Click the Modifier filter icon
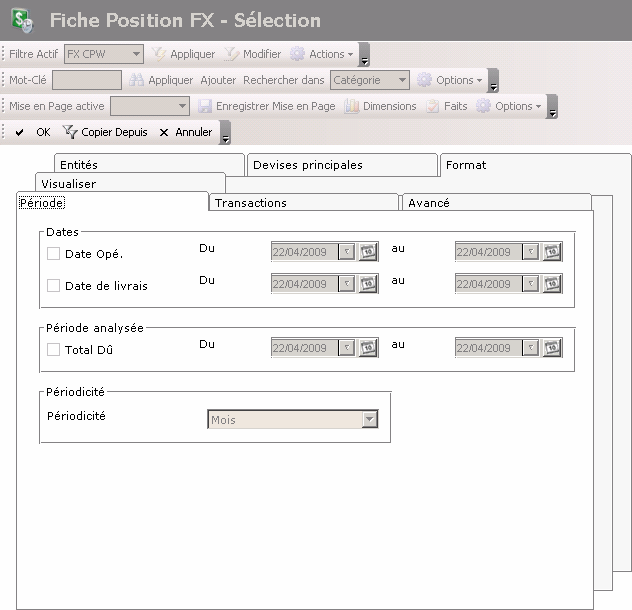 231,54
